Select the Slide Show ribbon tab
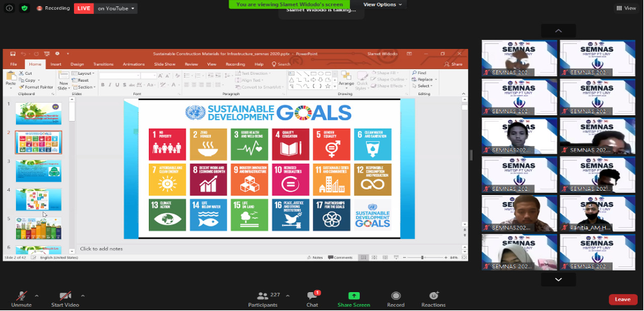The image size is (644, 311). point(165,64)
